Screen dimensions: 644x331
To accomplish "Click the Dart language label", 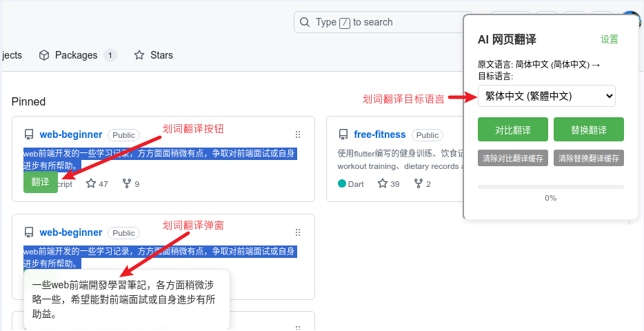I will [x=356, y=184].
